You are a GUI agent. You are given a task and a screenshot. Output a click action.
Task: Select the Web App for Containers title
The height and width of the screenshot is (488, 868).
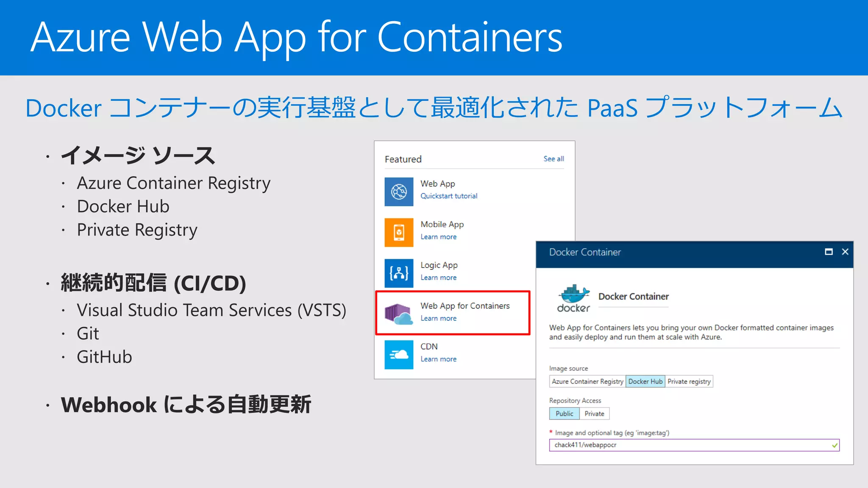pos(465,305)
